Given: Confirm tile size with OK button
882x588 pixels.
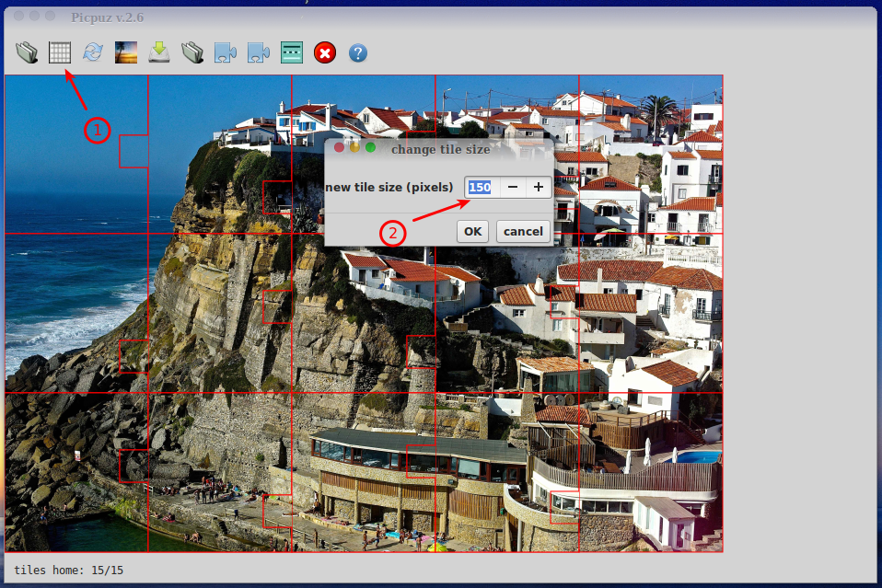Looking at the screenshot, I should coord(472,231).
